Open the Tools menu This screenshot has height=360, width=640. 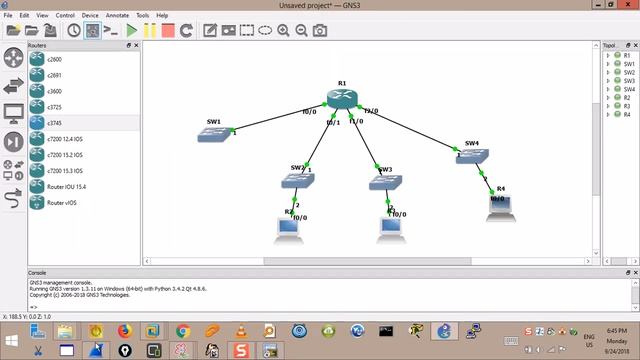click(x=142, y=15)
